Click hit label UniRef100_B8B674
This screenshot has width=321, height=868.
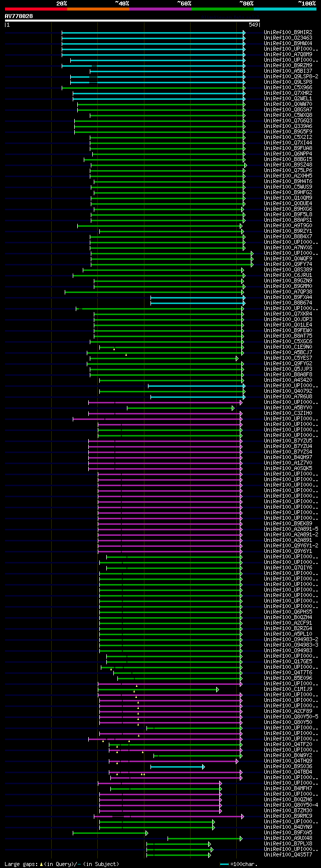(x=288, y=303)
